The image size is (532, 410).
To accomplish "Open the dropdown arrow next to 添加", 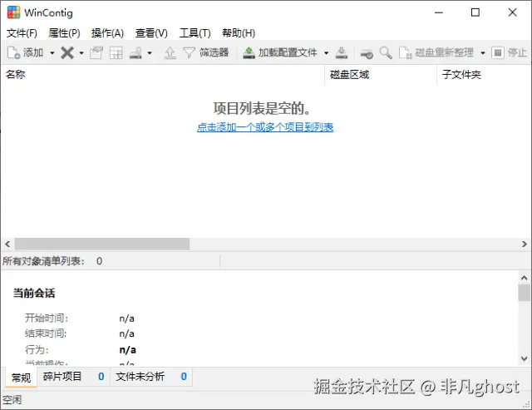I will (x=52, y=53).
